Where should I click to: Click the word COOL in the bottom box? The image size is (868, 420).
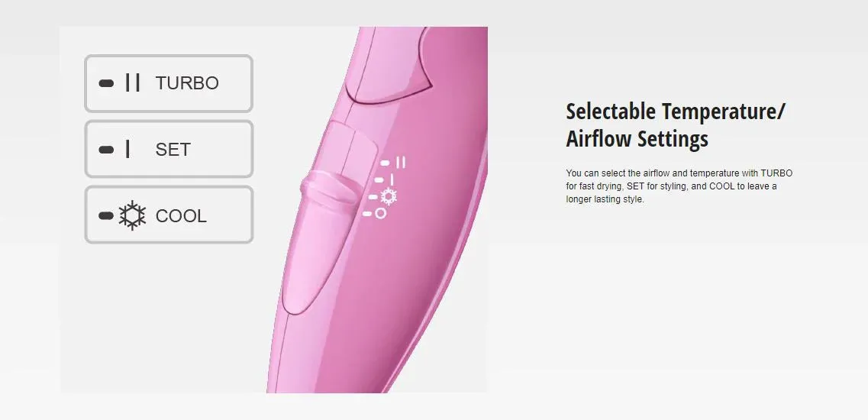181,216
